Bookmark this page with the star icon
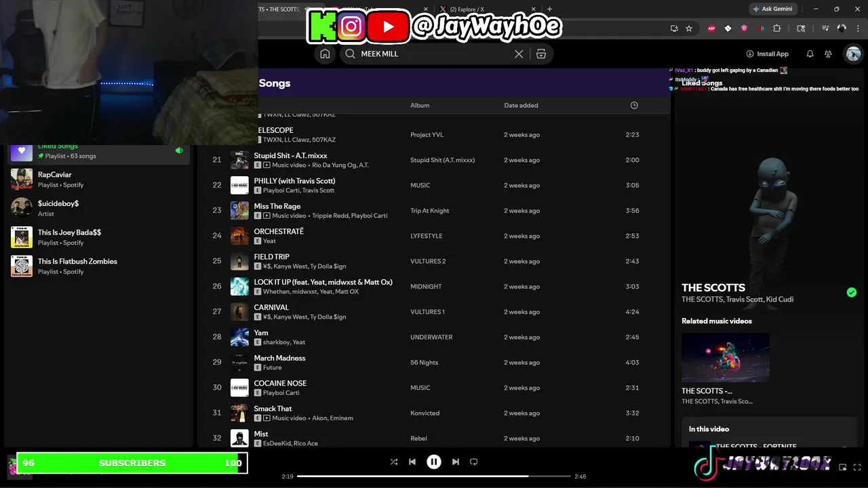The width and height of the screenshot is (868, 488). point(689,28)
